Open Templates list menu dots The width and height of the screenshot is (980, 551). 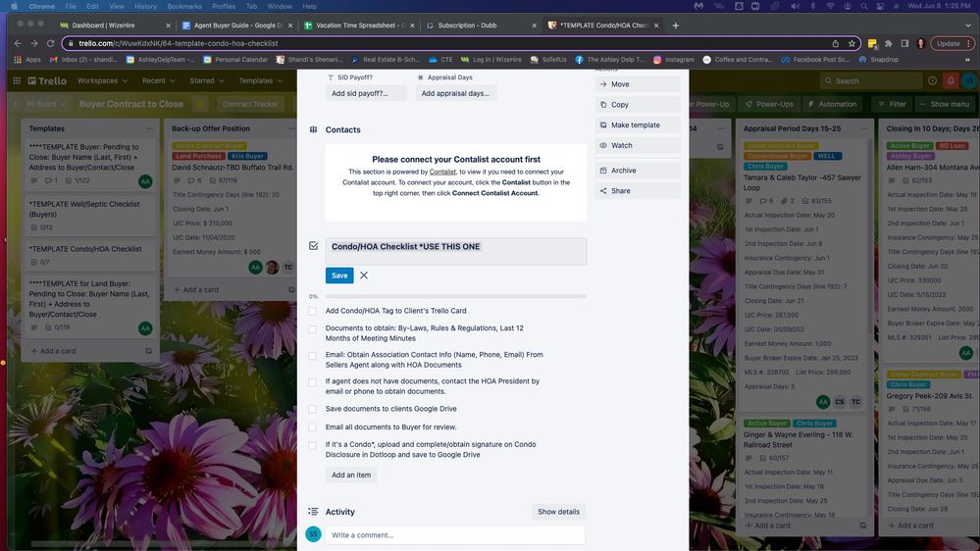pos(149,128)
